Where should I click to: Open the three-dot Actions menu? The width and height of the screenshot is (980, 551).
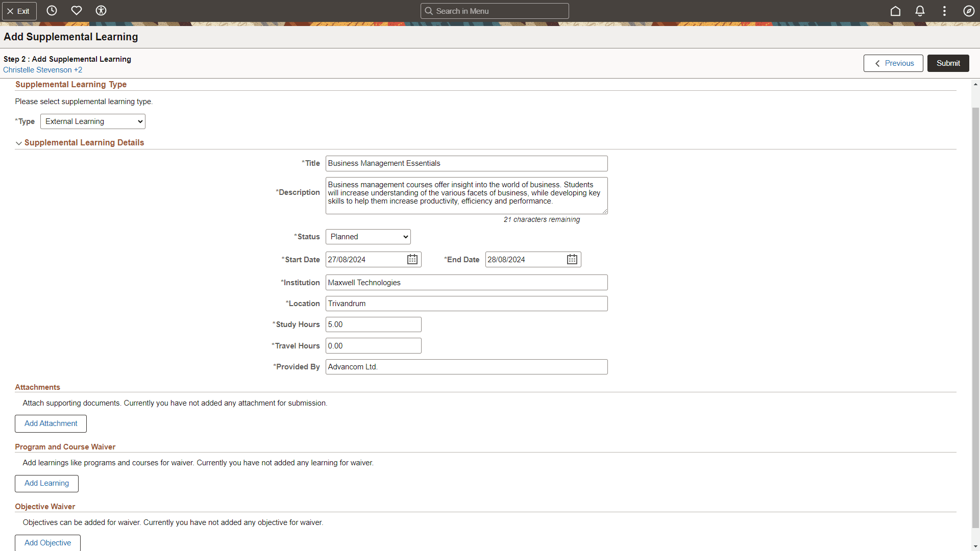pos(944,10)
